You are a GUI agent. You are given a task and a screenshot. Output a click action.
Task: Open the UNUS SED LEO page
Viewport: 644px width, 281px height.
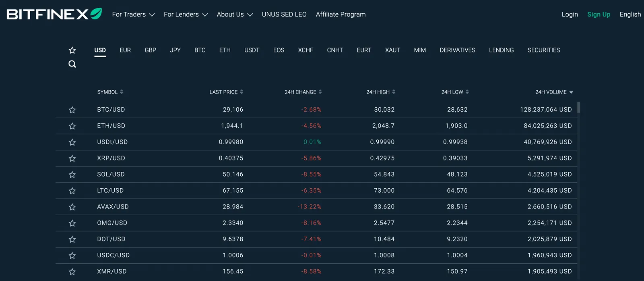(x=284, y=15)
